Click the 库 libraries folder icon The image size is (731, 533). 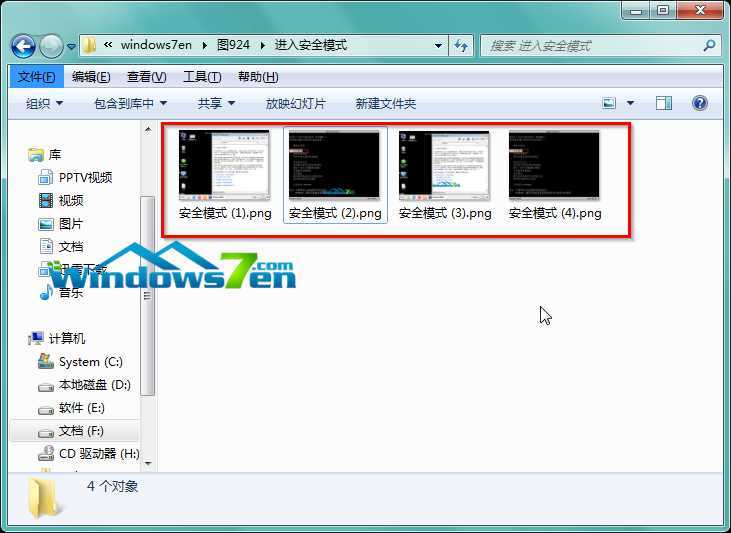click(36, 154)
